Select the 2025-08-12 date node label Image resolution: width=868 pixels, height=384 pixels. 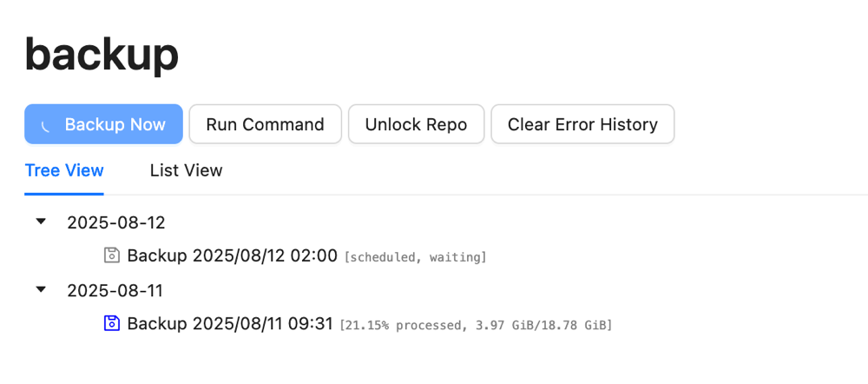[116, 222]
